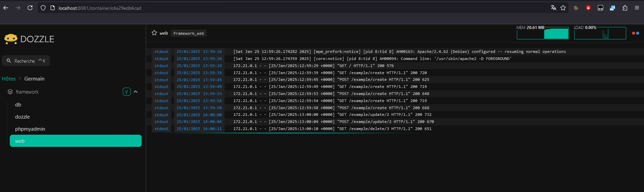
Task: Click log entry 'GET /example/delete/3' 200 651
Action: tap(332, 129)
